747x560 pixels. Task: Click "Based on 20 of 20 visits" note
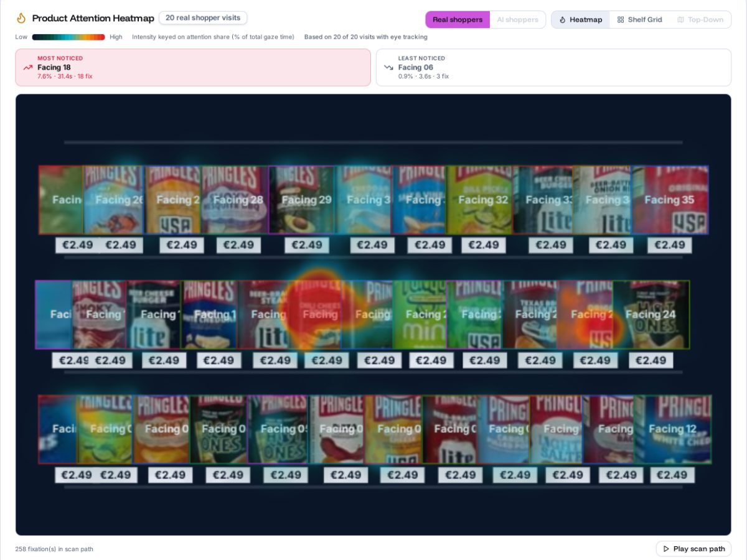[x=366, y=37]
